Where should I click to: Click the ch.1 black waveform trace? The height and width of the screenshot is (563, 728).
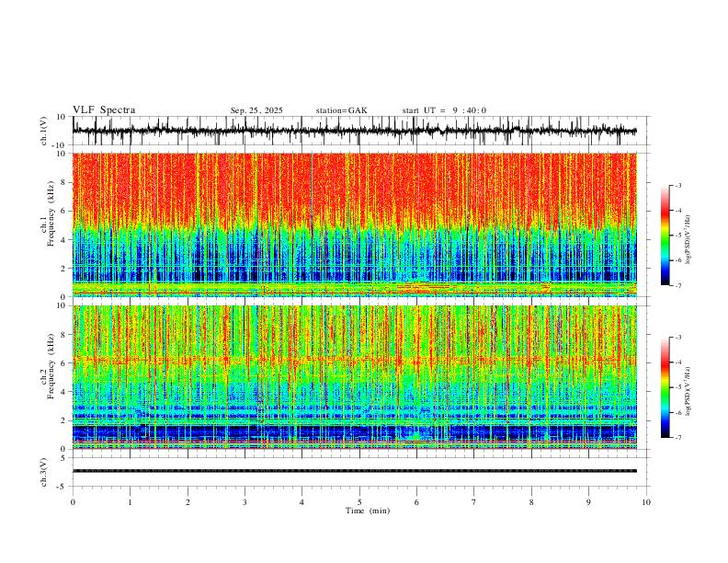point(354,131)
